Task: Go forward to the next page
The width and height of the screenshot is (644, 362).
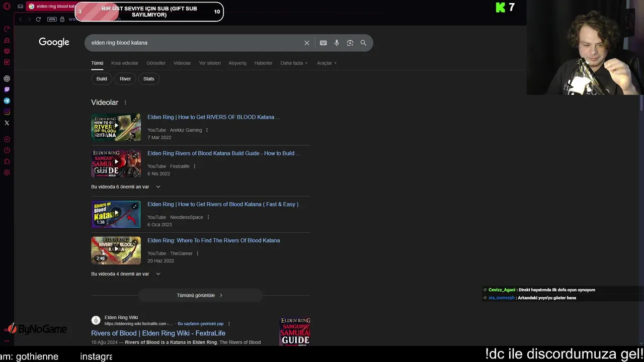Action: 29,19
